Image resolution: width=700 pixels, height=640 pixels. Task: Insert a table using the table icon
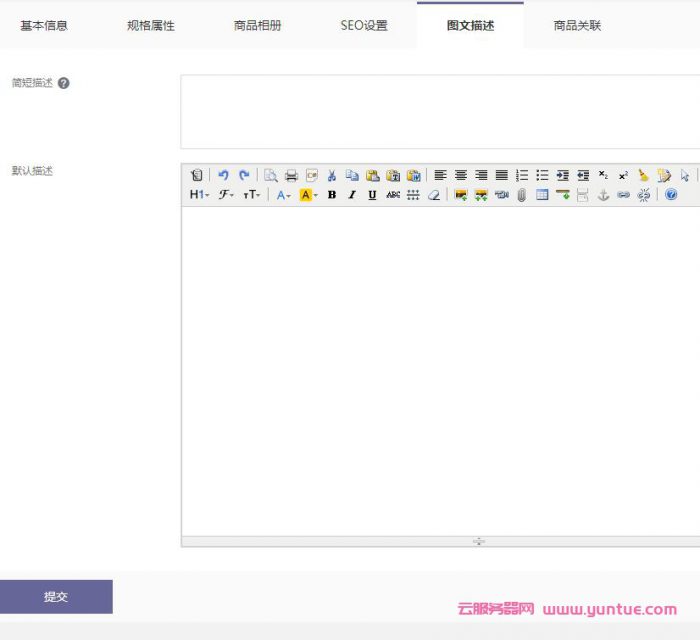(542, 195)
